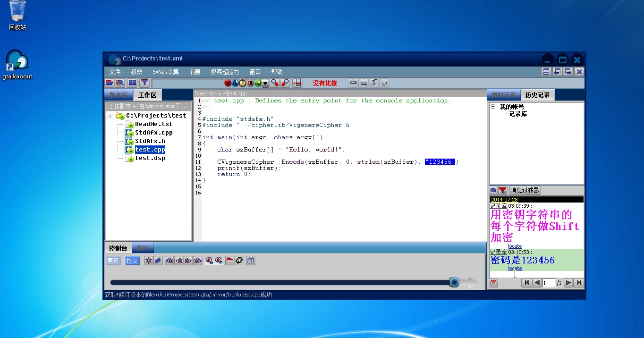Collapse the 我的帐号 tree node
This screenshot has width=644, height=338.
[493, 107]
